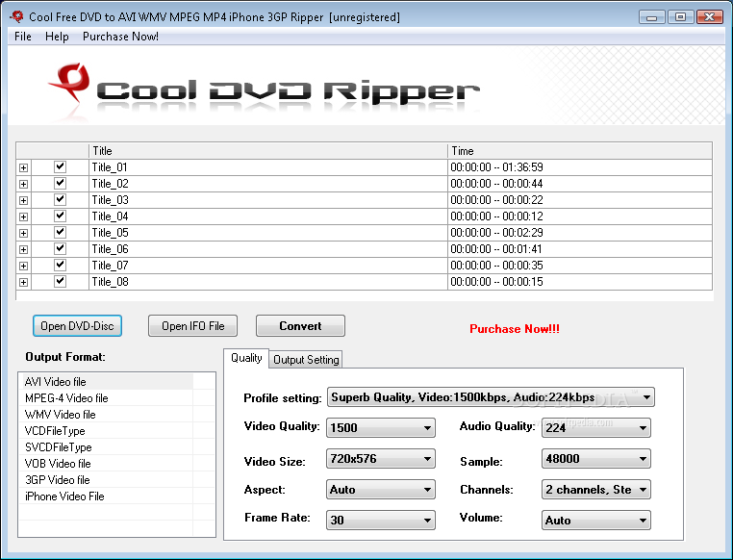Image resolution: width=733 pixels, height=560 pixels.
Task: Expand the Title_06 row
Action: point(23,249)
